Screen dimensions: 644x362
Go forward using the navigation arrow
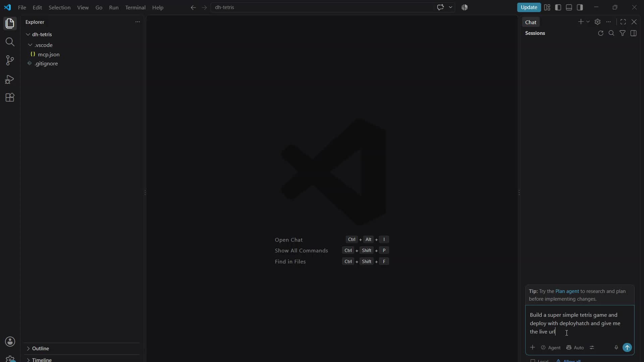coord(204,7)
